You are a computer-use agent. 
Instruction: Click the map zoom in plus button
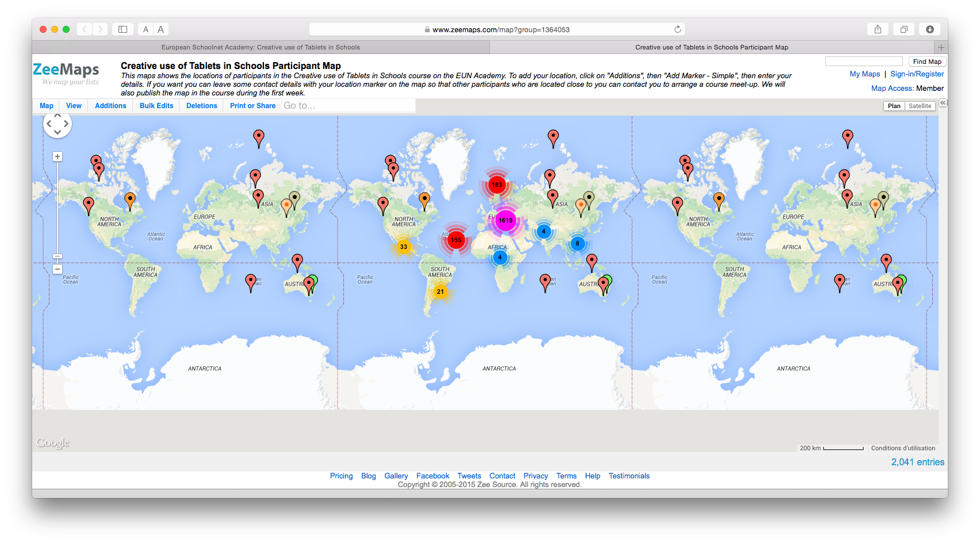[x=58, y=156]
